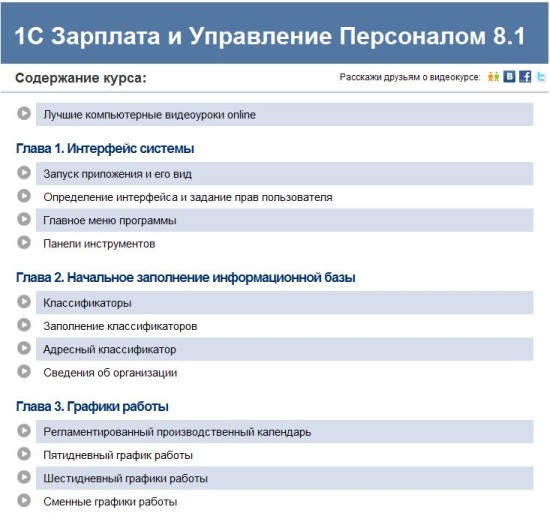Share via the Odnoklassniki friends icon
550x513 pixels.
tap(493, 76)
